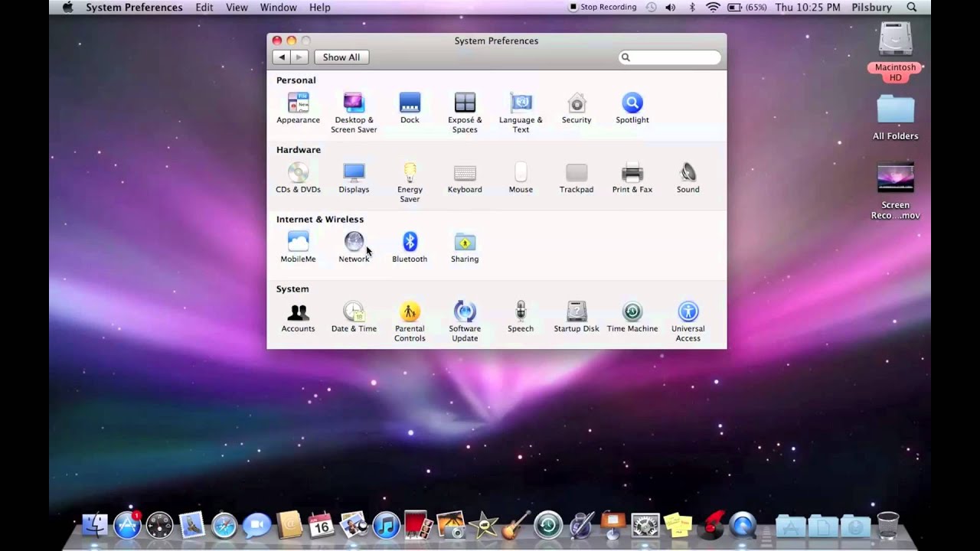Open the Window menu
980x551 pixels.
click(279, 8)
